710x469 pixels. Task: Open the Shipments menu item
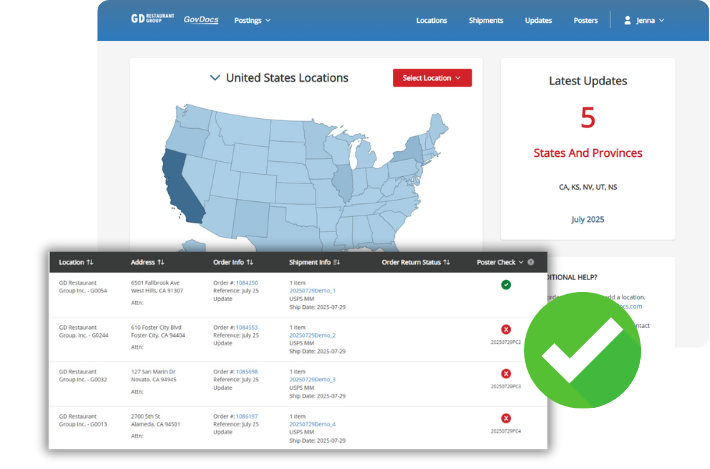[486, 20]
